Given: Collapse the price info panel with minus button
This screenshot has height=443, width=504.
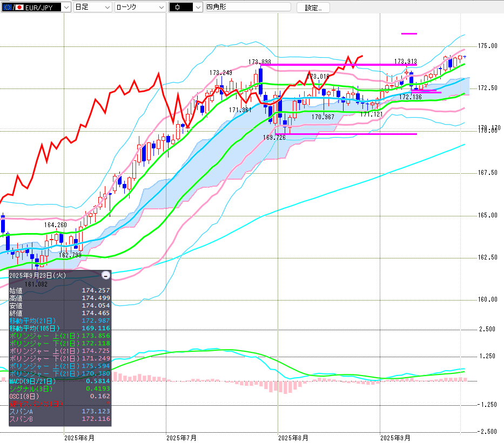Looking at the screenshot, I should [x=106, y=275].
